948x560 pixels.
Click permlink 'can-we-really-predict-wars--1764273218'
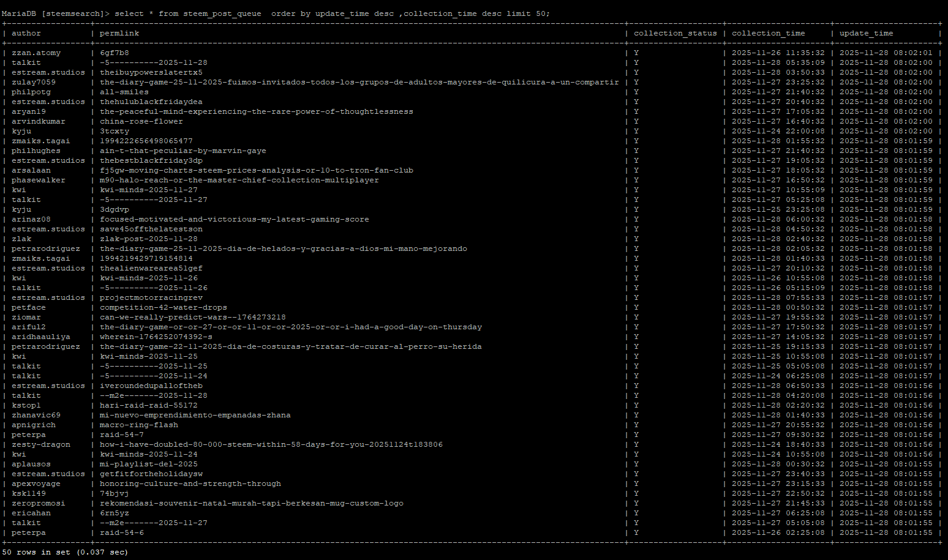(x=193, y=317)
